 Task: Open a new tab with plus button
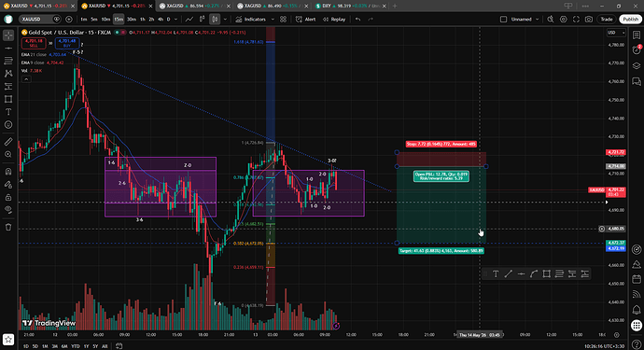click(395, 6)
